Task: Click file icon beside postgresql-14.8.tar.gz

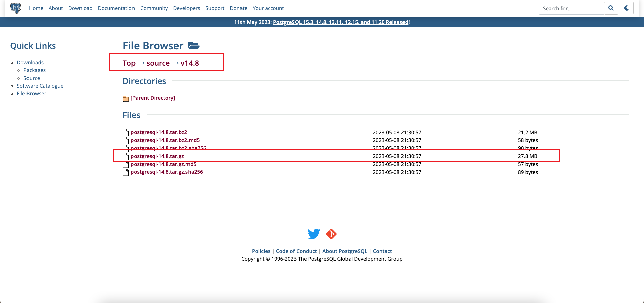Action: (x=126, y=156)
